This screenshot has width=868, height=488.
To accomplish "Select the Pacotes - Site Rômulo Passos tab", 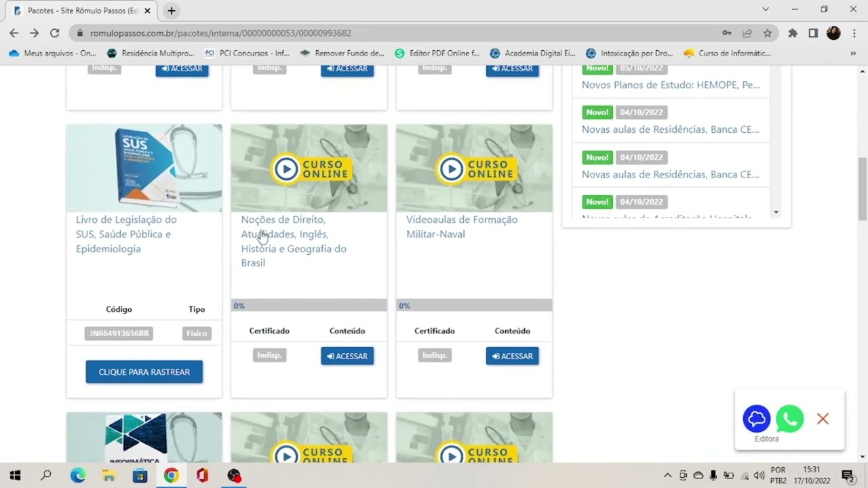I will [x=81, y=11].
